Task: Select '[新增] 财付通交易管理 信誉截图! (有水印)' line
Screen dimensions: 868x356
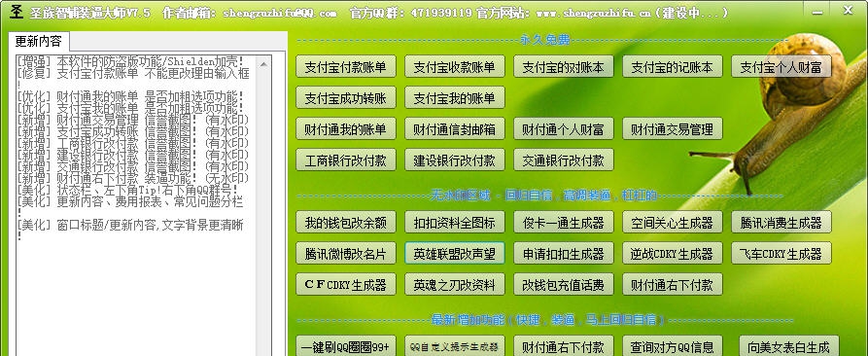Action: coord(133,120)
